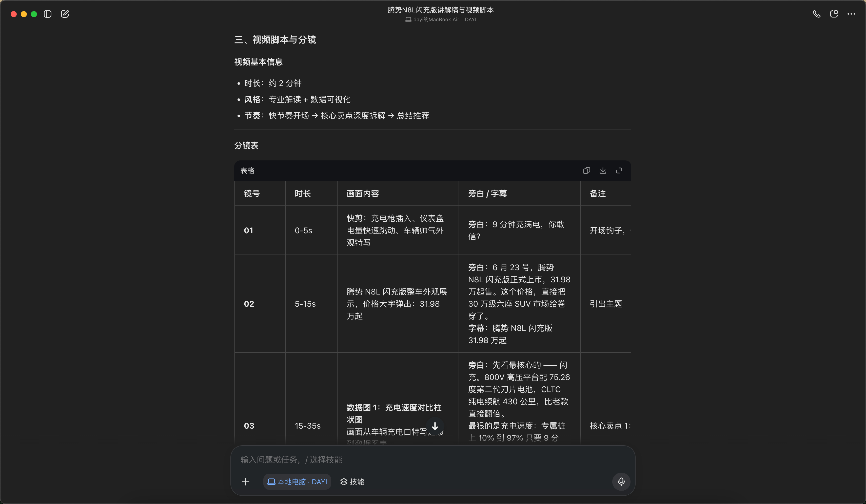
Task: Click the 风格：专业解读 + 数据可视化 bullet
Action: point(297,99)
